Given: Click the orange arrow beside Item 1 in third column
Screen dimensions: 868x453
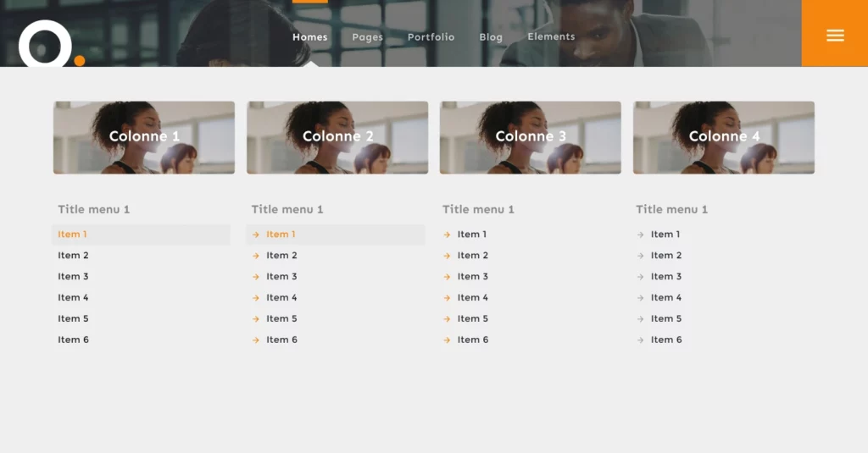Looking at the screenshot, I should pyautogui.click(x=447, y=235).
